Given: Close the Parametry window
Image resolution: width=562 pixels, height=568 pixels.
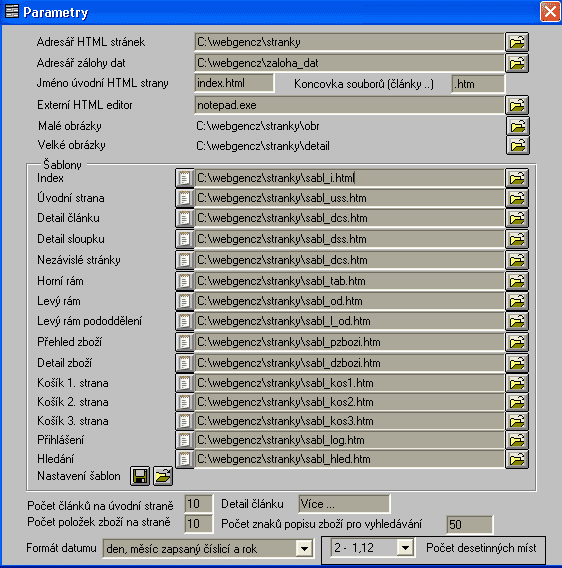Looking at the screenshot, I should click(550, 12).
